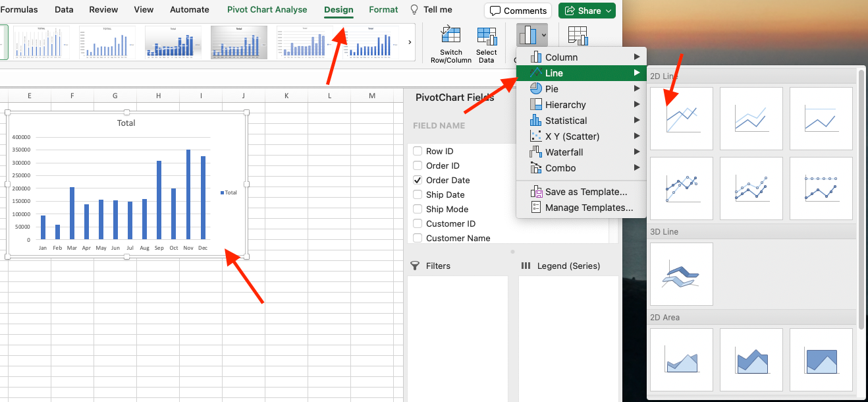Open the Combo chart submenu
868x402 pixels.
click(x=582, y=168)
